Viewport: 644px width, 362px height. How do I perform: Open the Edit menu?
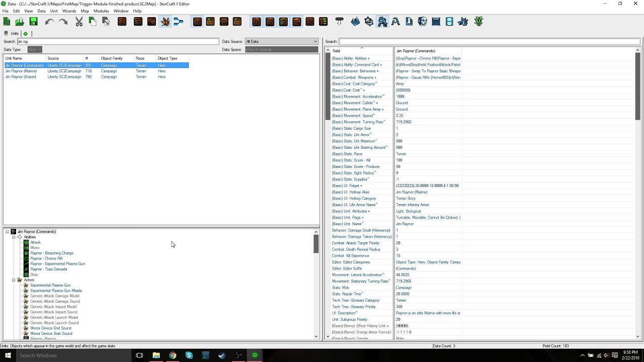(17, 11)
